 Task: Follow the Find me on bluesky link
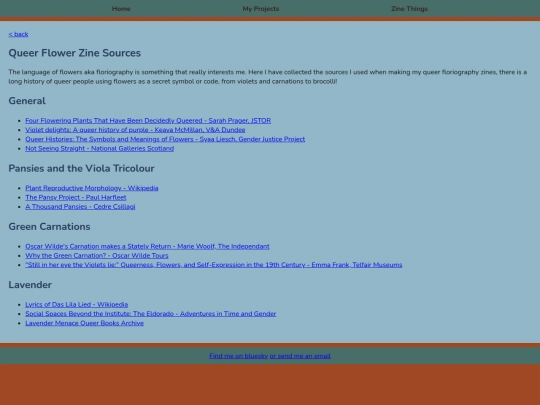tap(239, 356)
